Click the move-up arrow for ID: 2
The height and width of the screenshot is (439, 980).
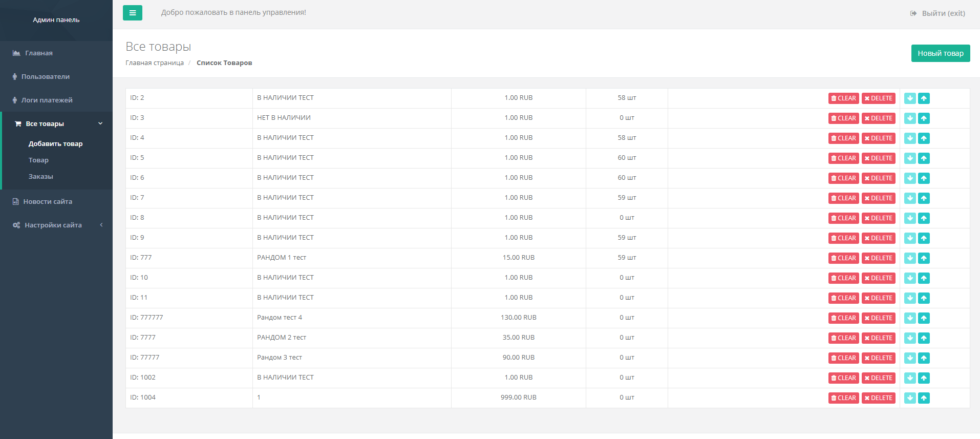click(x=924, y=98)
